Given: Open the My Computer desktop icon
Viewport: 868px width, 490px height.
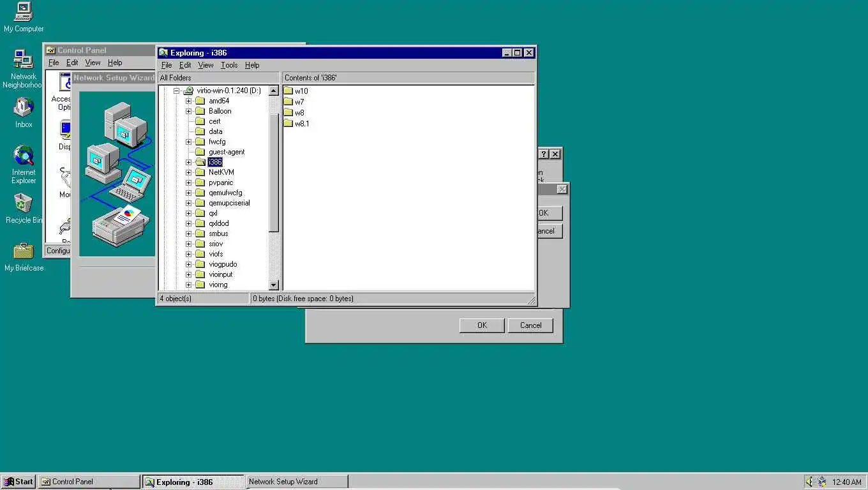Looking at the screenshot, I should pos(24,11).
